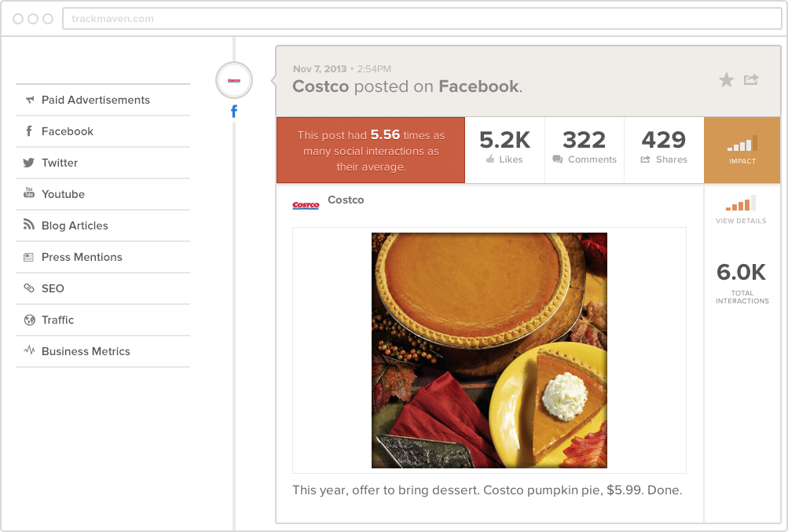Click the blue Facebook icon on timeline
The height and width of the screenshot is (532, 788).
click(234, 111)
